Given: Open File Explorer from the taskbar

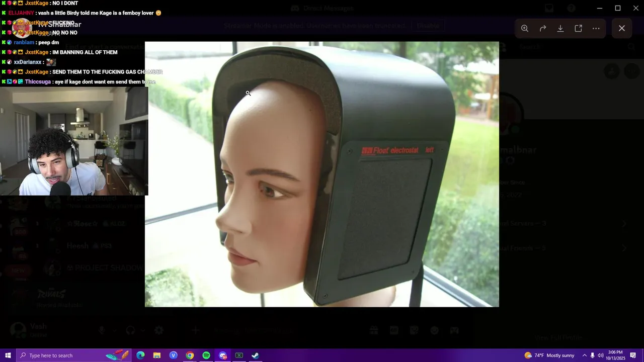Looking at the screenshot, I should point(157,355).
